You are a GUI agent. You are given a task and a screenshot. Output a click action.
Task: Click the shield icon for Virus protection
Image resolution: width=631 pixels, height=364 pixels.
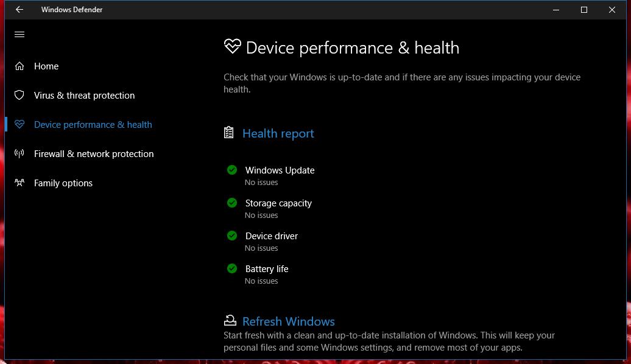(x=19, y=96)
